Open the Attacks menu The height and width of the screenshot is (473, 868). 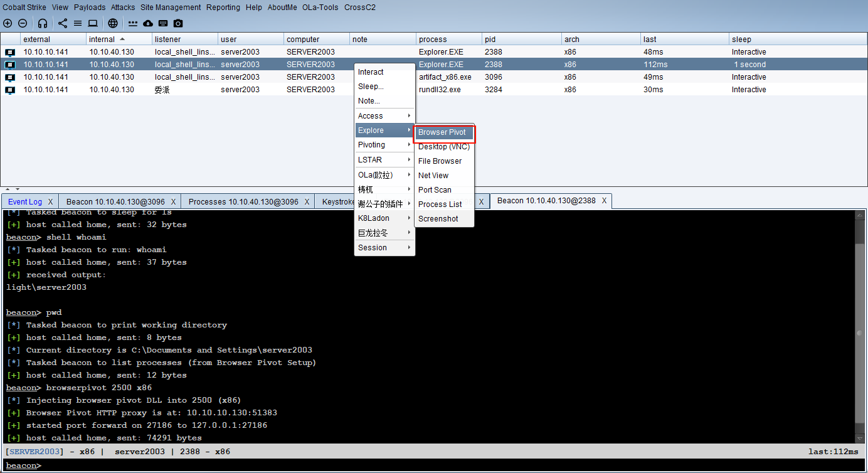[x=123, y=8]
